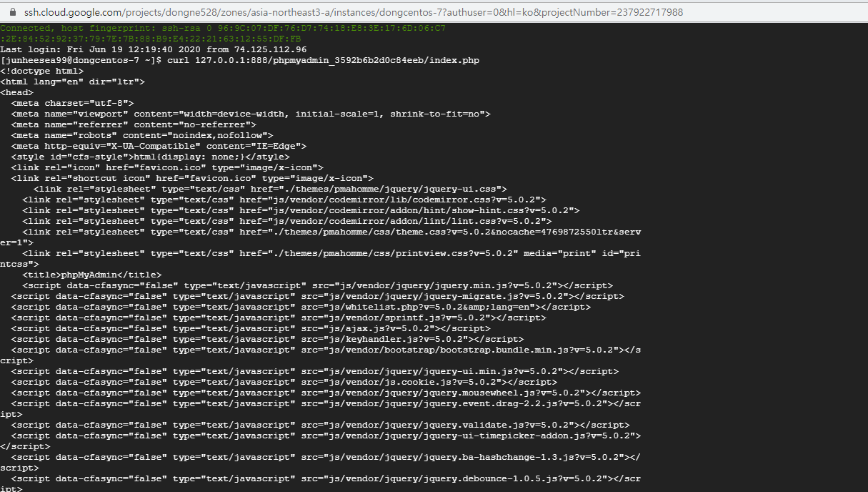Click the '<html lang="en" dir="ltr">' line
The height and width of the screenshot is (492, 868).
73,82
